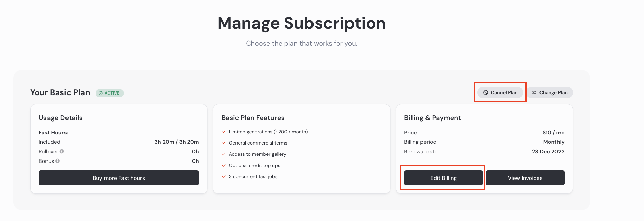Click the renewal date 23 Dec 2023

(x=548, y=151)
